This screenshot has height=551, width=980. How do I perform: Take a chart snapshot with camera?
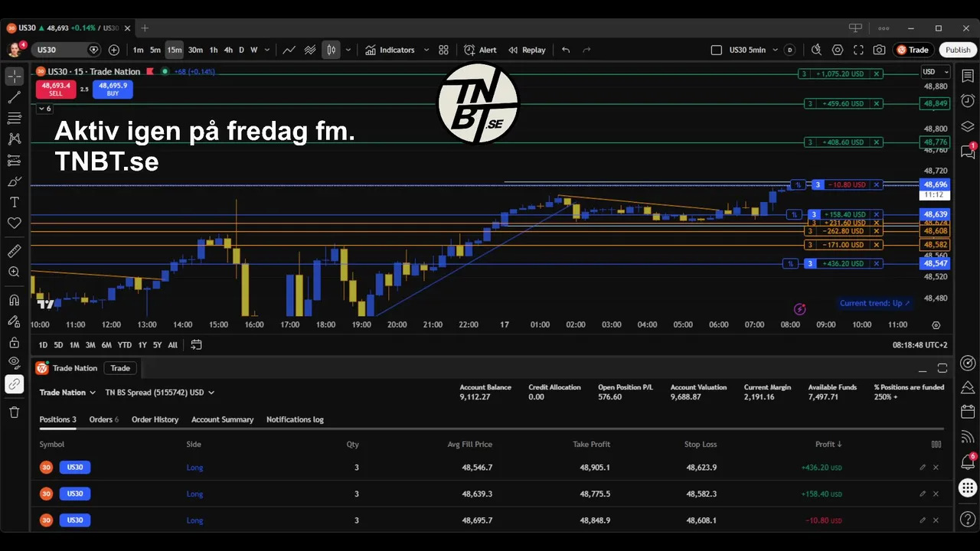click(879, 50)
